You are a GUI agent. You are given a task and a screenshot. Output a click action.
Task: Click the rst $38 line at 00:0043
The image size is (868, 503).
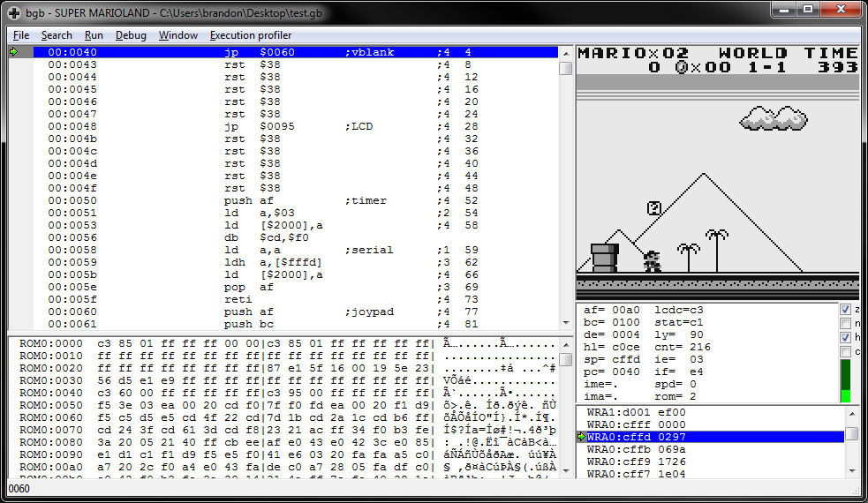click(x=296, y=64)
